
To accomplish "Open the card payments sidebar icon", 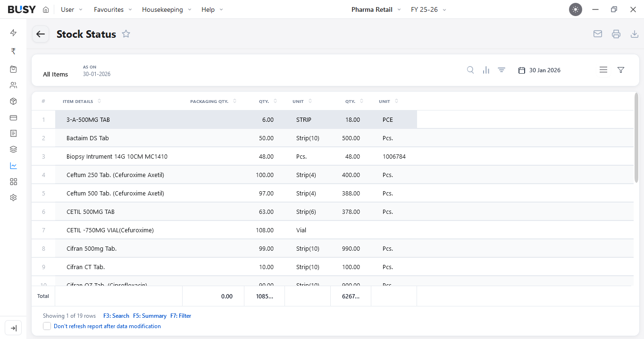I will (x=13, y=118).
